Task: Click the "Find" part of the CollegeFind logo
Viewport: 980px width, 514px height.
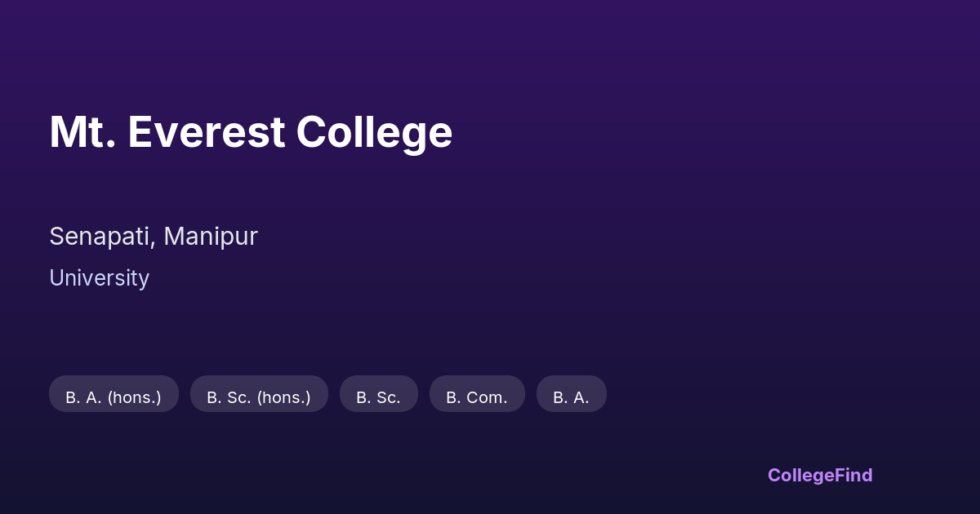Action: point(853,475)
